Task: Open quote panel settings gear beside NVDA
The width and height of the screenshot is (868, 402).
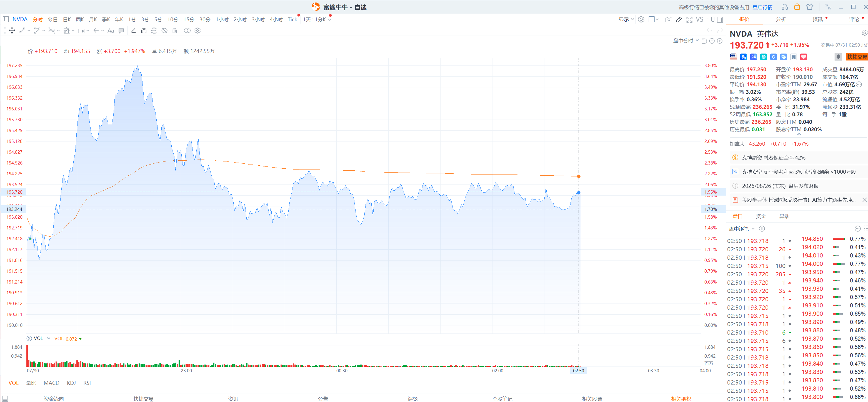Action: (x=864, y=33)
